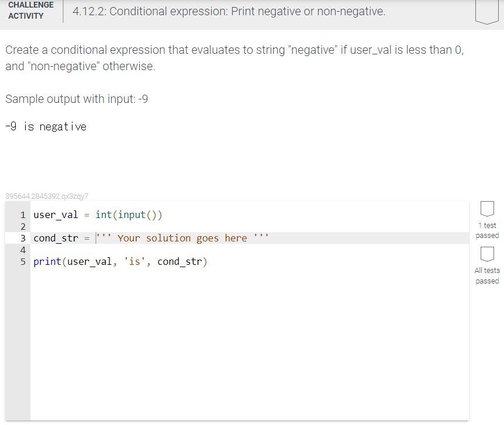
Task: Select line number 3 in the gutter
Action: tap(23, 238)
